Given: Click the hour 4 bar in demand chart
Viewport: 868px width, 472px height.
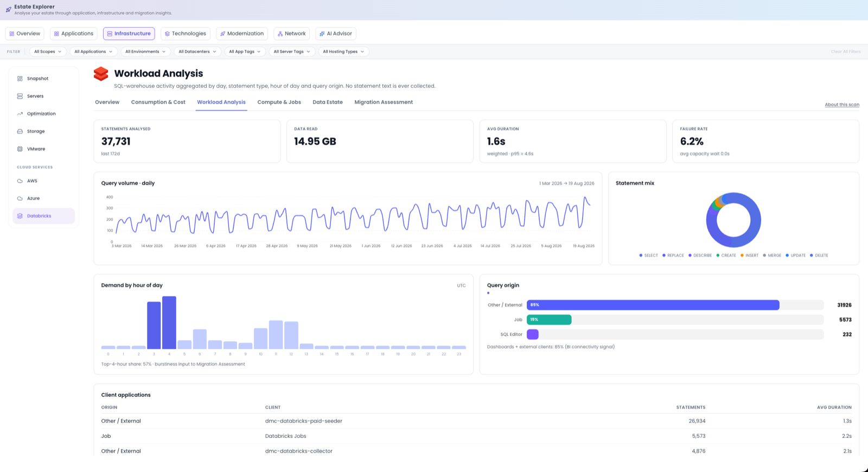Looking at the screenshot, I should 169,322.
